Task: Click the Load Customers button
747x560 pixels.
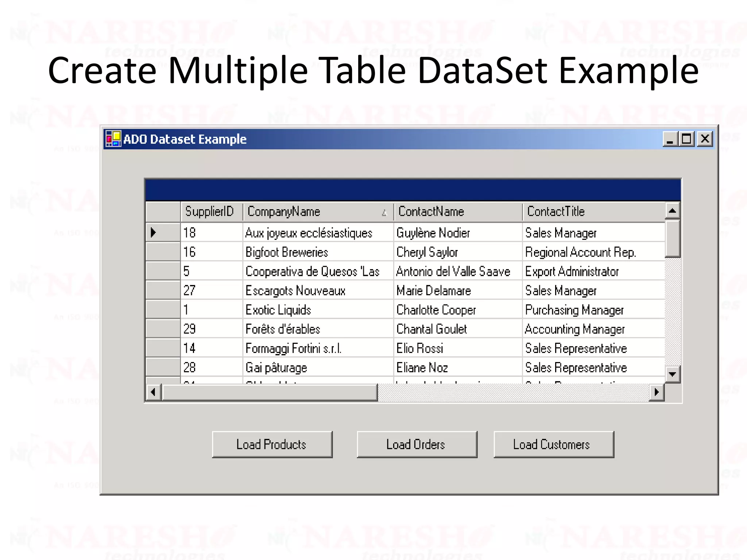Action: 554,444
